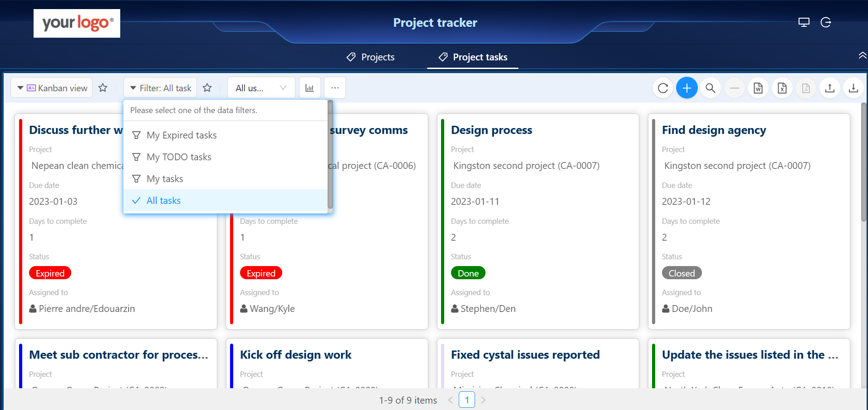This screenshot has height=410, width=868.
Task: Select the My tasks filter
Action: click(226, 179)
